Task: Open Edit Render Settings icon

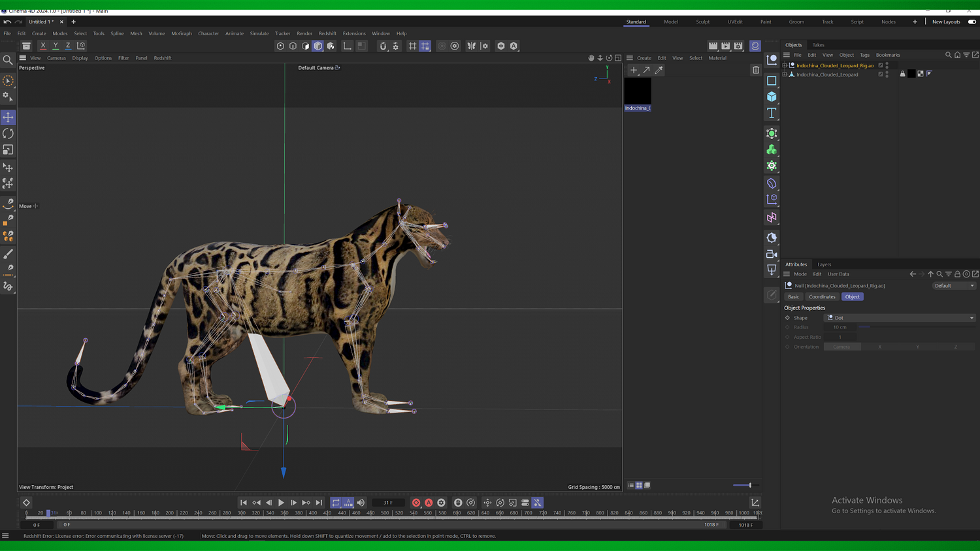Action: click(x=738, y=46)
